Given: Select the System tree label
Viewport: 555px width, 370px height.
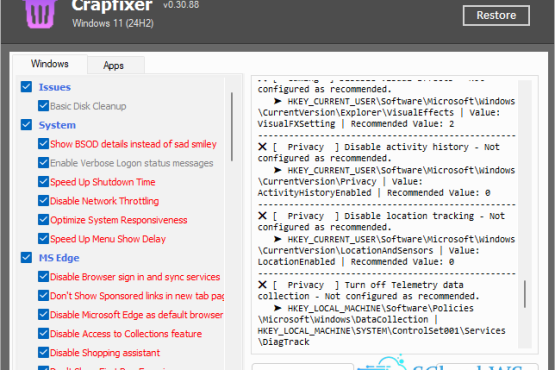Looking at the screenshot, I should [x=57, y=125].
